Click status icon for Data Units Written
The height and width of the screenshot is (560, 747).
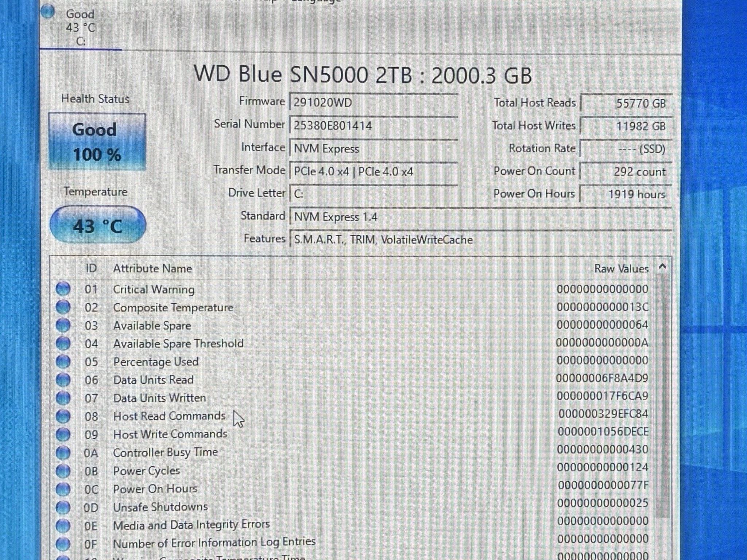coord(63,398)
